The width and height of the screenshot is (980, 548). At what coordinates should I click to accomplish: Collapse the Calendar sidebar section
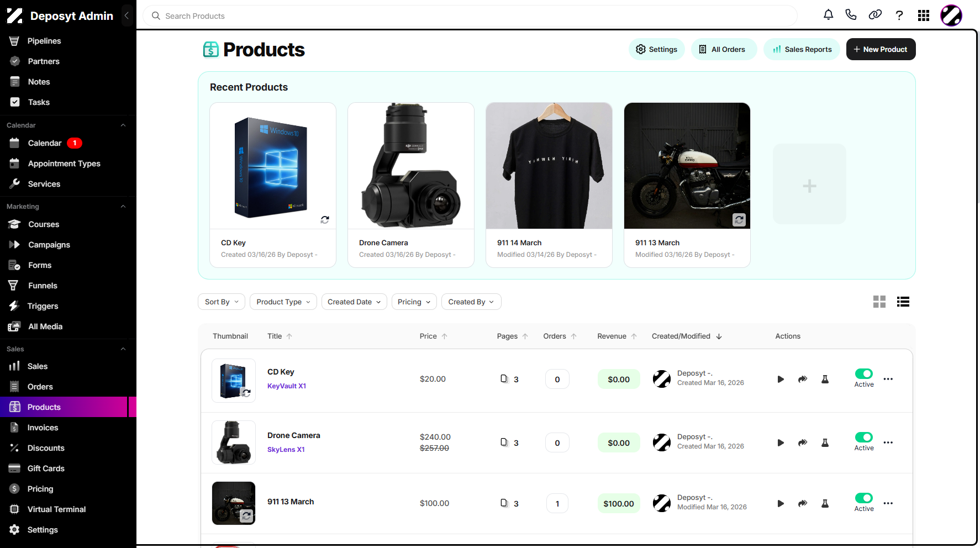(x=123, y=125)
